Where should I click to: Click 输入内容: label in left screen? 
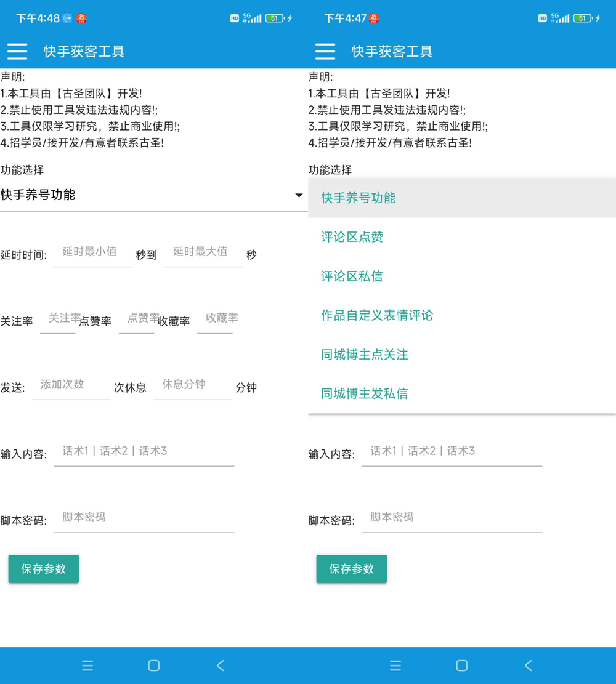[x=23, y=454]
